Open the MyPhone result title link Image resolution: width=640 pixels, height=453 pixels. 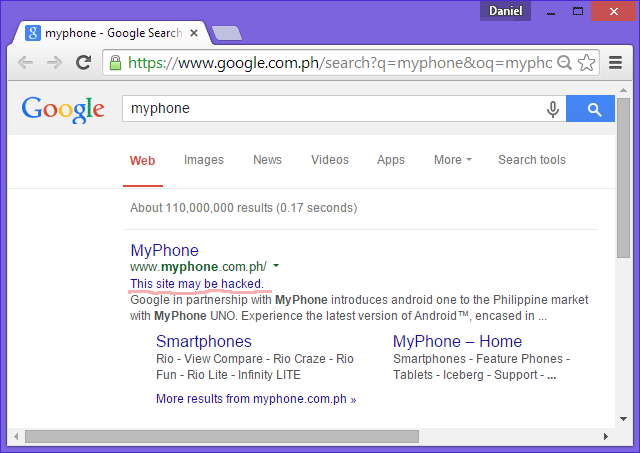[164, 250]
